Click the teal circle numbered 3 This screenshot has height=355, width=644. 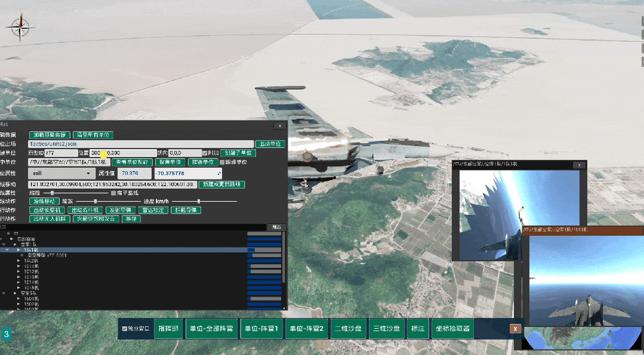coord(6,334)
